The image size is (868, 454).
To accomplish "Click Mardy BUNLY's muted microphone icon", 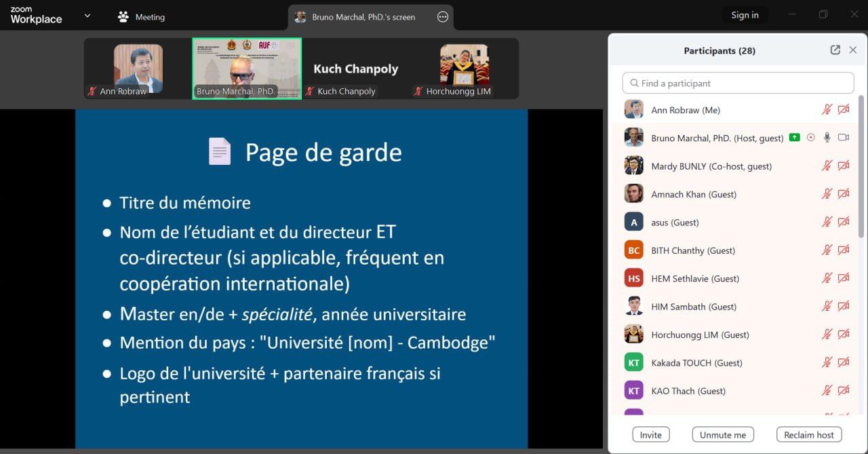I will 827,166.
